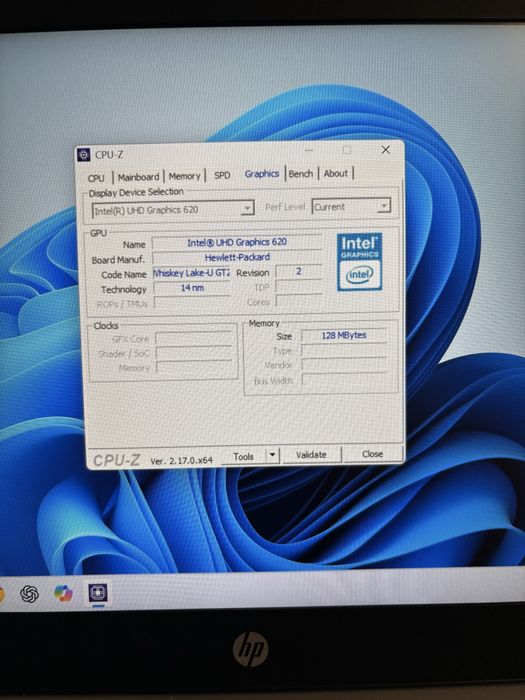The width and height of the screenshot is (525, 700).
Task: Click the empty Shader / SoC clock field
Action: click(x=194, y=353)
